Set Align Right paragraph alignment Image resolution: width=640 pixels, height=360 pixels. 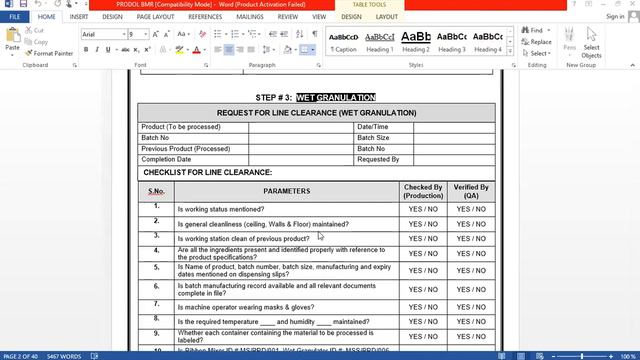(x=240, y=50)
